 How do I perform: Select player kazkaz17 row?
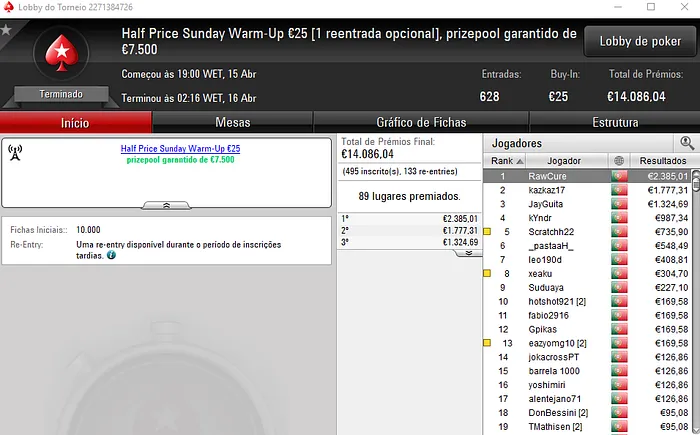pos(588,190)
